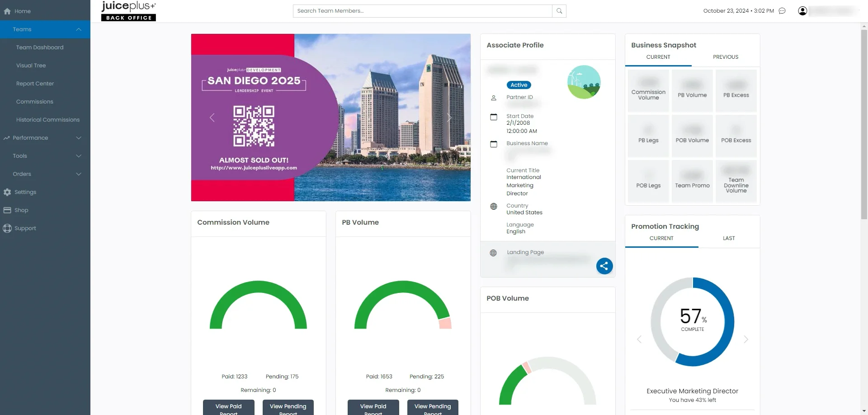This screenshot has height=415, width=868.
Task: Open the user profile avatar icon
Action: [x=803, y=10]
